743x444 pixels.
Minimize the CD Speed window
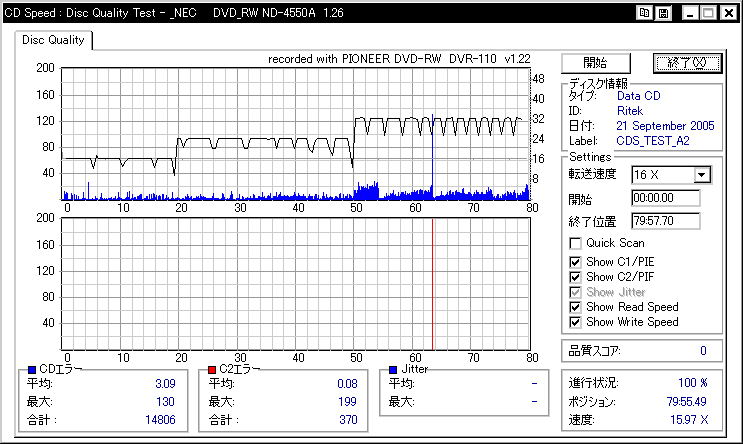point(690,13)
